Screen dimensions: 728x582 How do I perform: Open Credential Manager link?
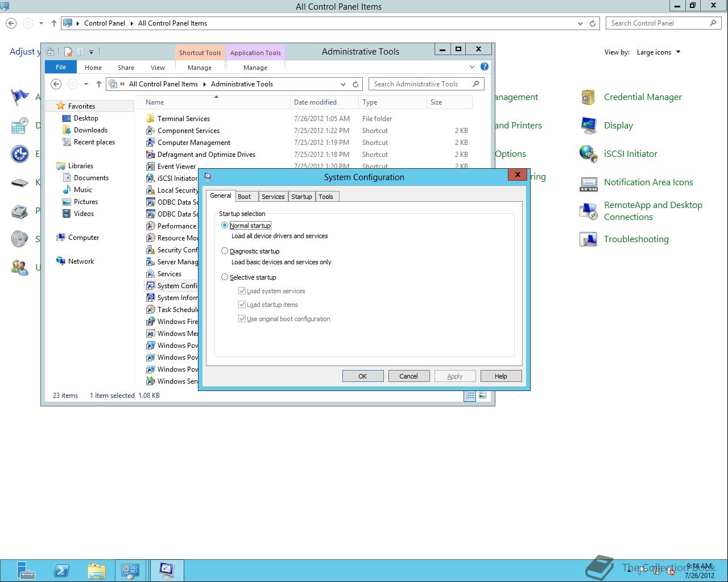pos(643,97)
